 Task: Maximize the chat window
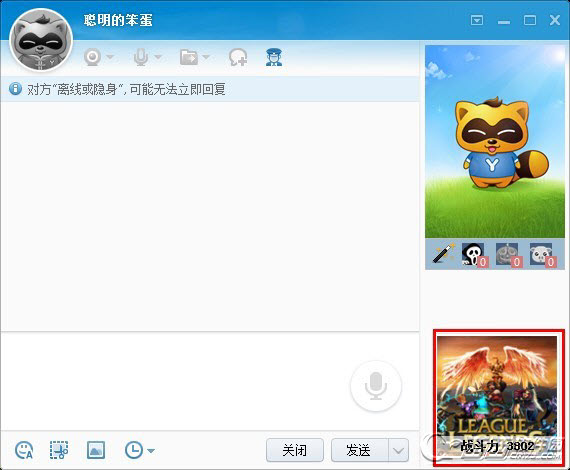[x=530, y=20]
